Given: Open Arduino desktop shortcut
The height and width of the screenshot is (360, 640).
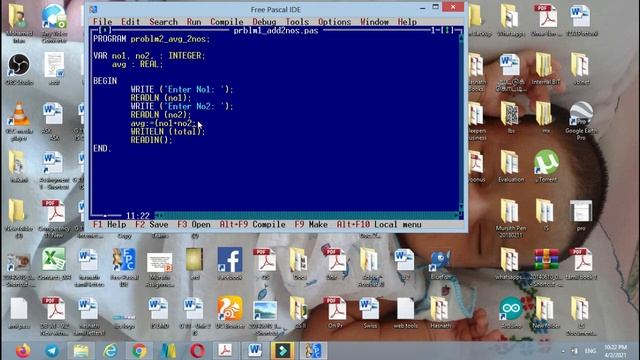Looking at the screenshot, I should pos(511,312).
